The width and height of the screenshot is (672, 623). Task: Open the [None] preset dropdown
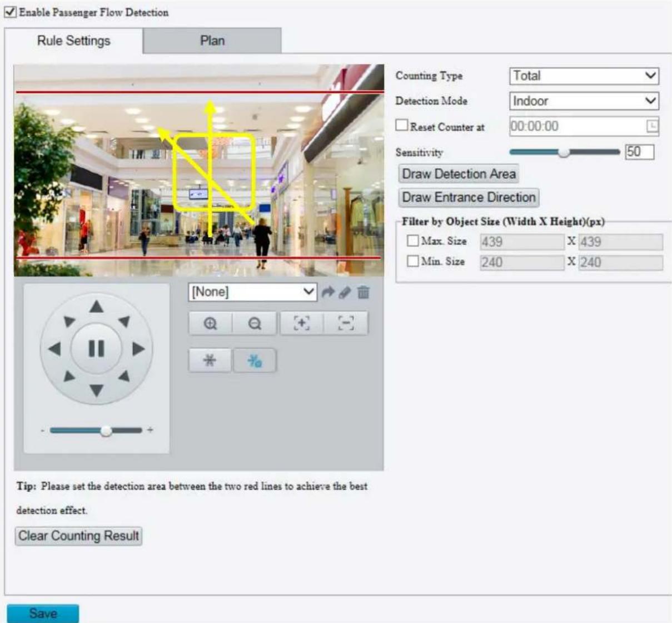click(x=252, y=292)
